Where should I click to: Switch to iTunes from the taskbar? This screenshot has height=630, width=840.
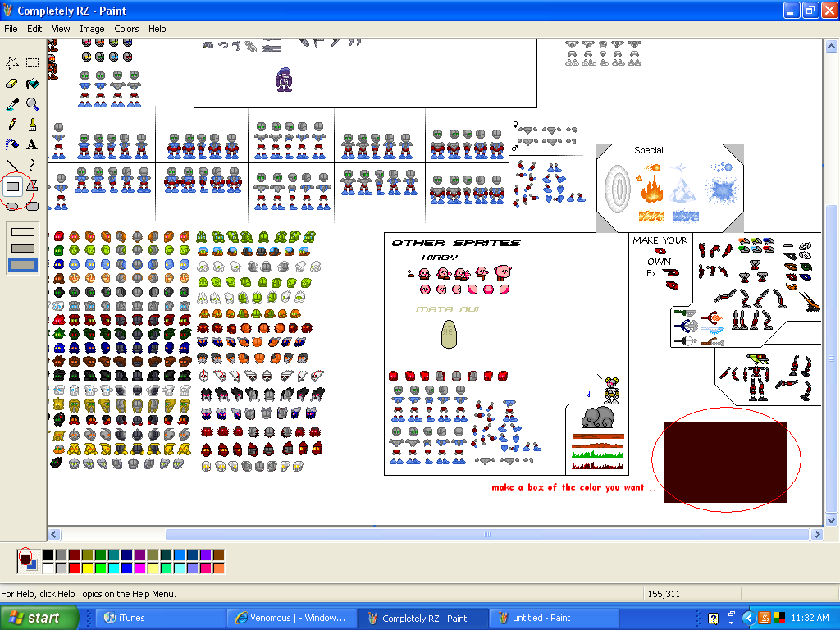[x=160, y=618]
